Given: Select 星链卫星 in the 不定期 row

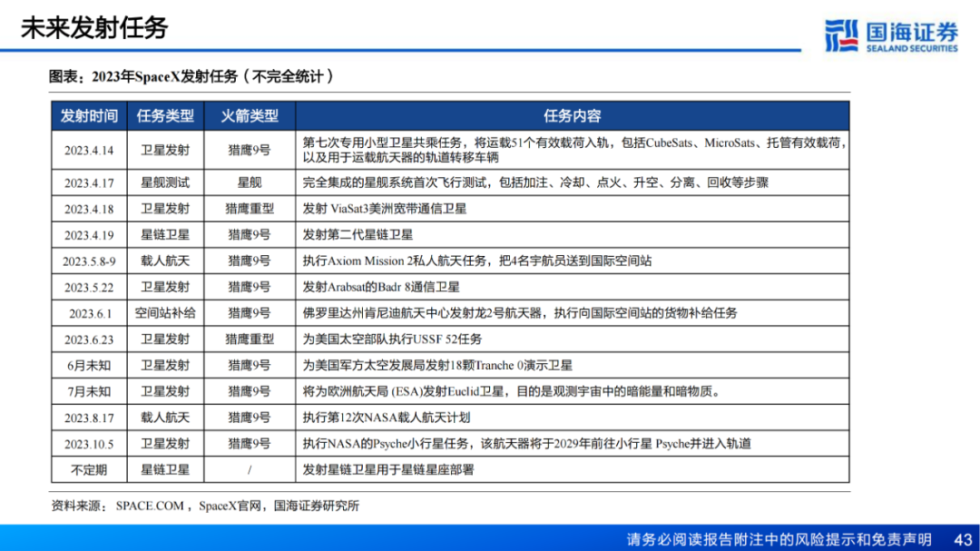Looking at the screenshot, I should tap(166, 470).
